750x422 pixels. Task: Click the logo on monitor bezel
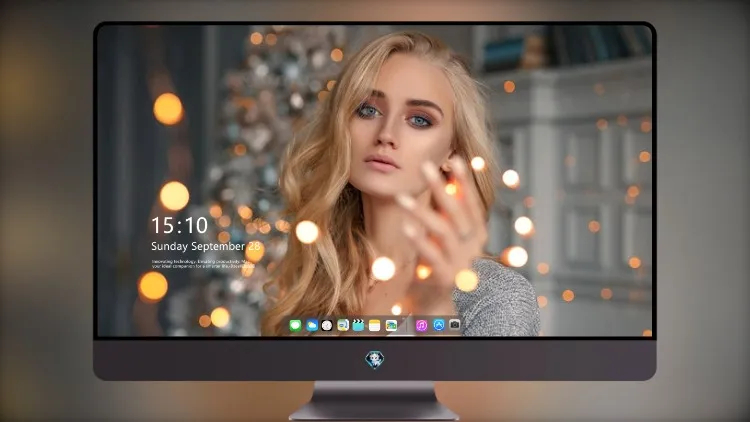pos(375,359)
